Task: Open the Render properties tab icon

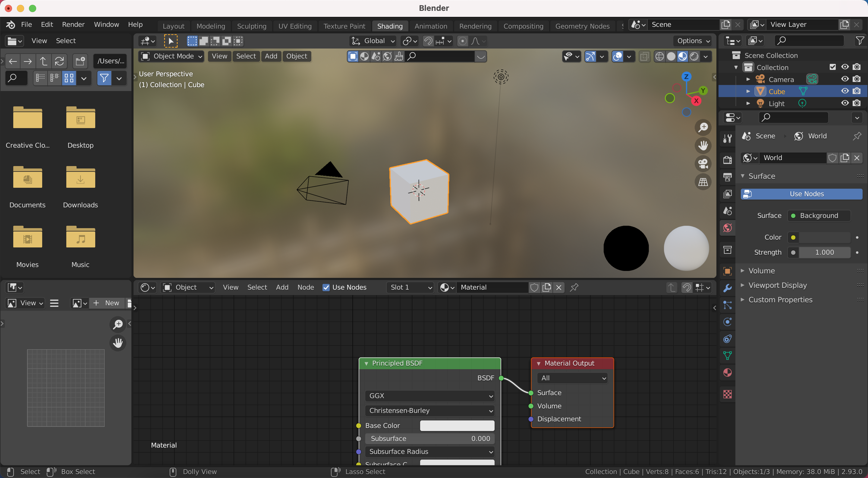Action: pyautogui.click(x=728, y=160)
